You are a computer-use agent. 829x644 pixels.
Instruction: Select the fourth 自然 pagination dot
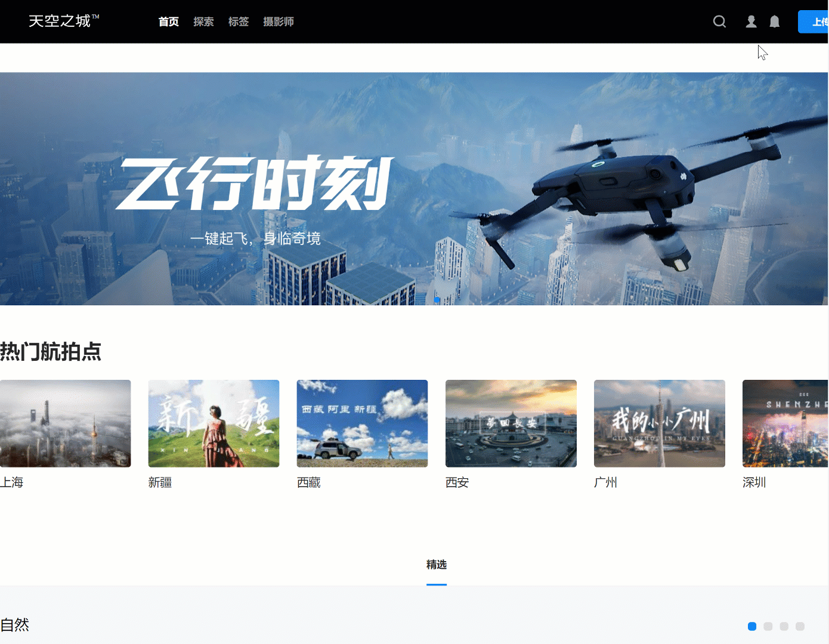pos(800,626)
